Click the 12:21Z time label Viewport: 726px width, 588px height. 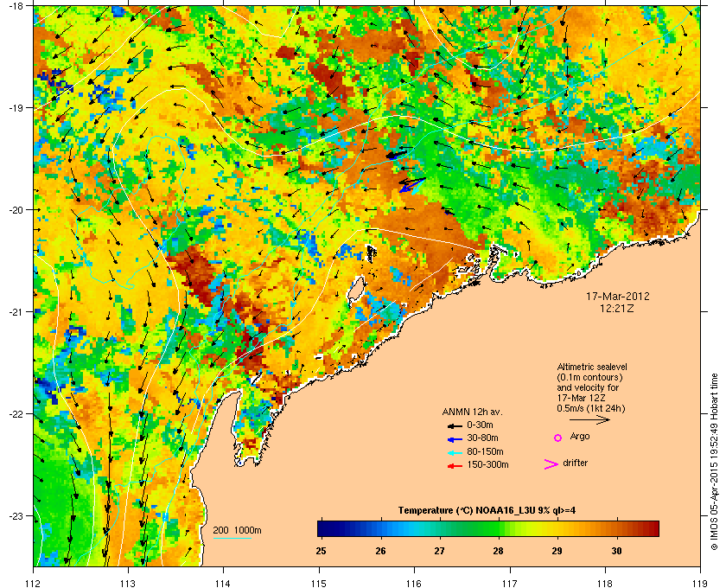coord(617,308)
